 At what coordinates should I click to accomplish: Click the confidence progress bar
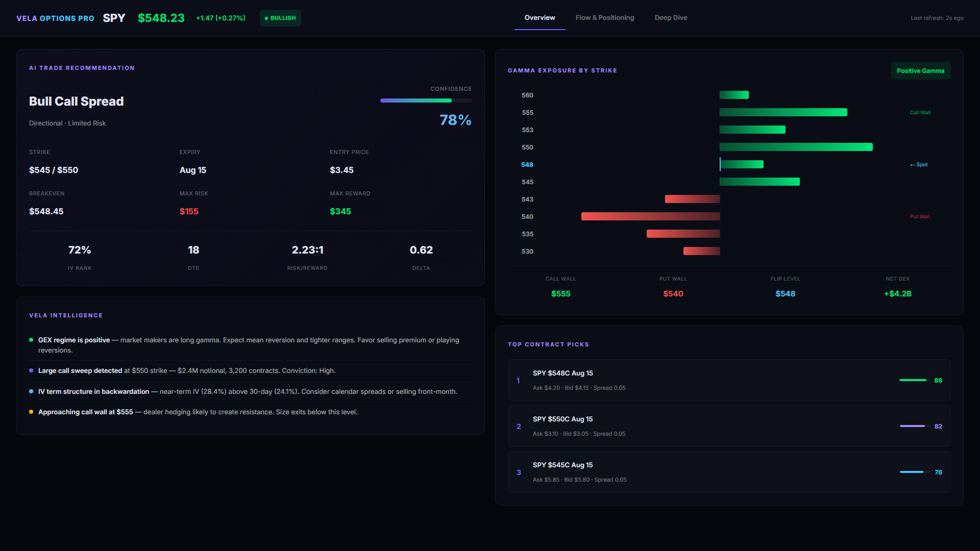coord(426,101)
